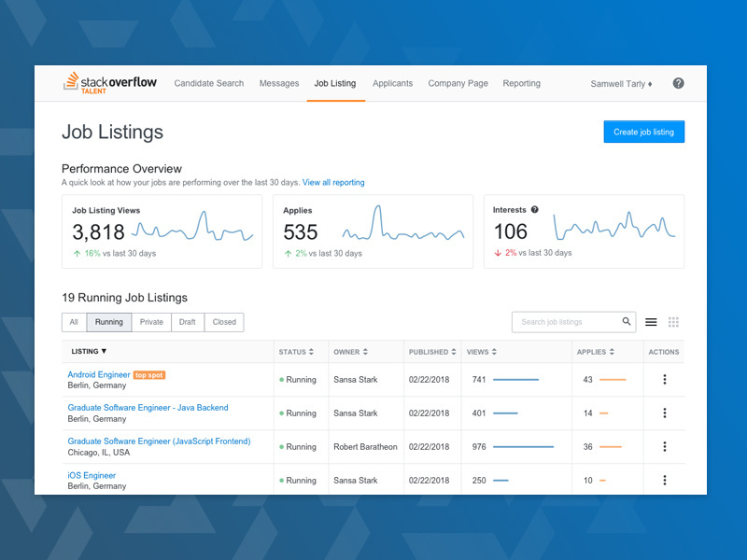Open the View all reporting link
This screenshot has width=747, height=560.
tap(333, 183)
